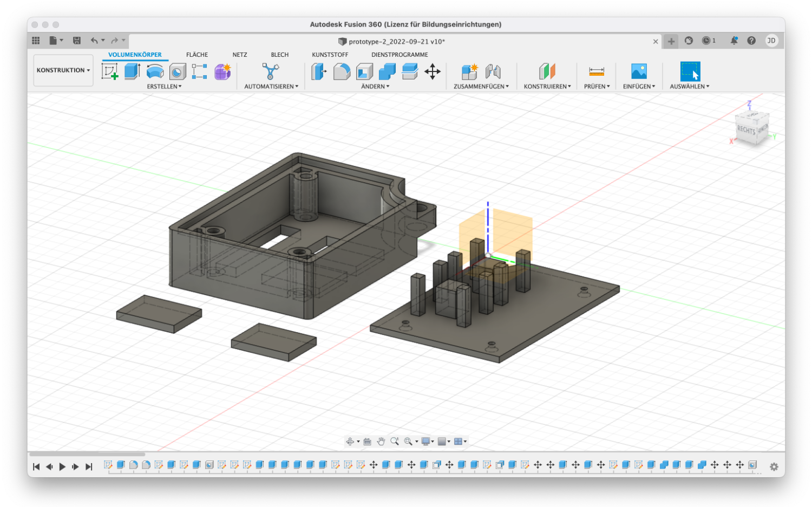812x507 pixels.
Task: Select the Extrude tool
Action: (132, 71)
